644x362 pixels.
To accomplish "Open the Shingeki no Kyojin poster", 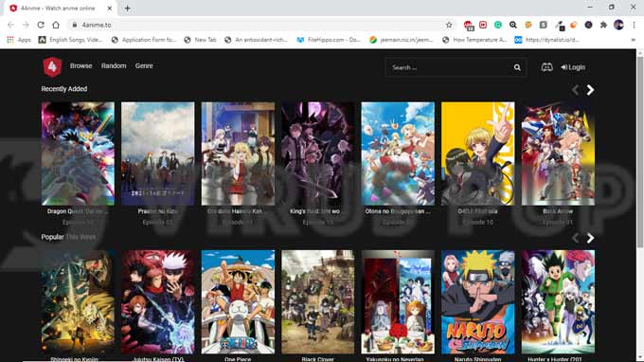I will coord(78,302).
